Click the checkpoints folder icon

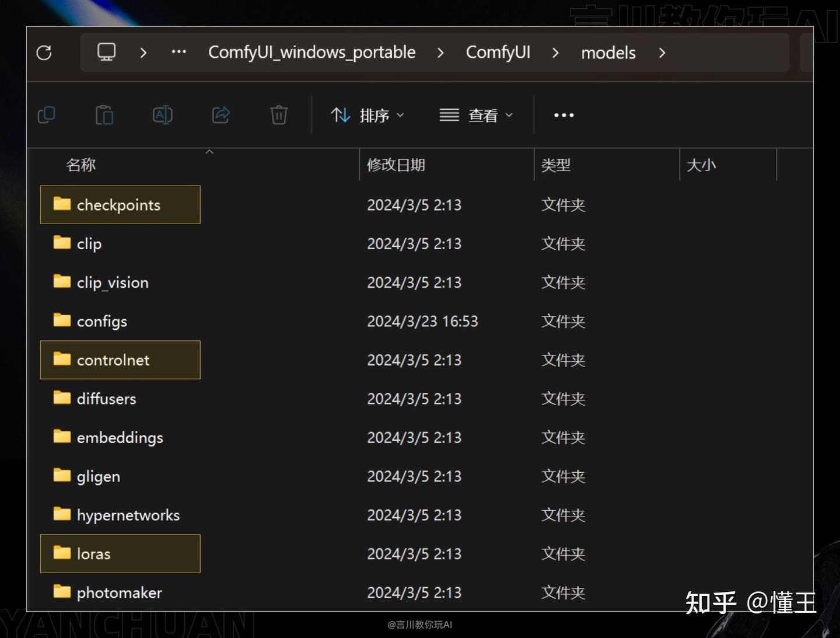(62, 204)
